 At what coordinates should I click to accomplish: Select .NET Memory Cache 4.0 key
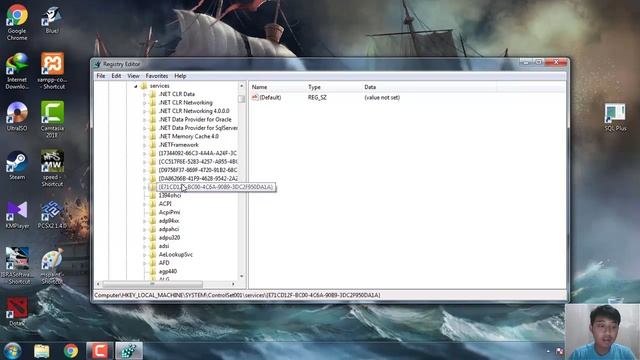point(189,136)
